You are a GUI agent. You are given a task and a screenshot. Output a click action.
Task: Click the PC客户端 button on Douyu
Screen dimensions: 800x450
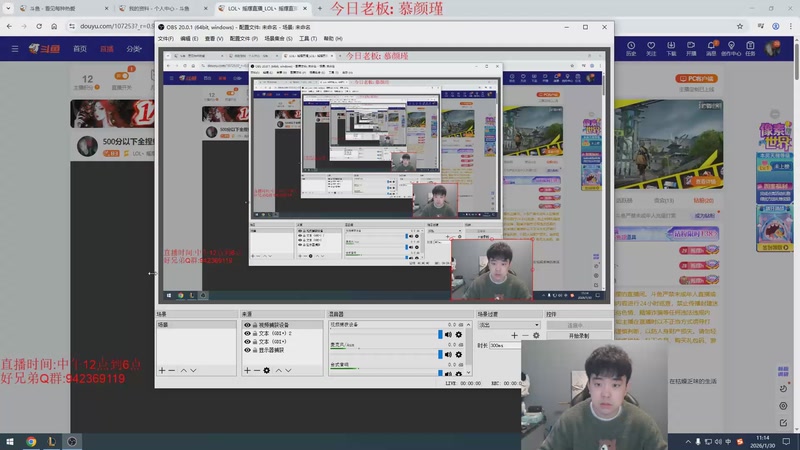point(696,79)
